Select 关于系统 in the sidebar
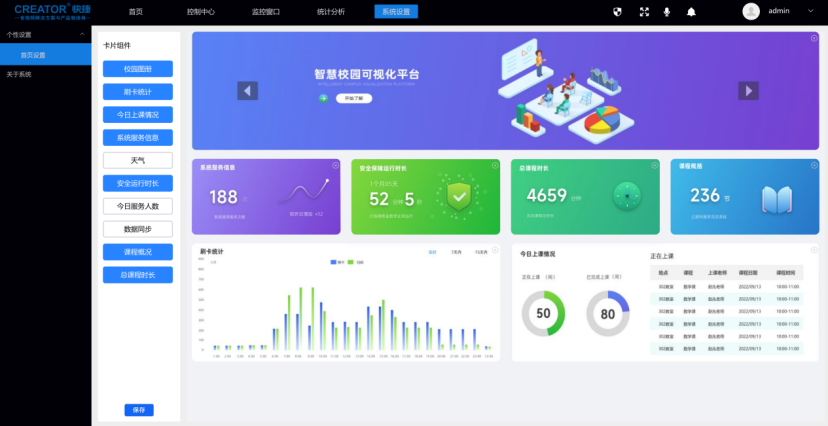 click(19, 75)
